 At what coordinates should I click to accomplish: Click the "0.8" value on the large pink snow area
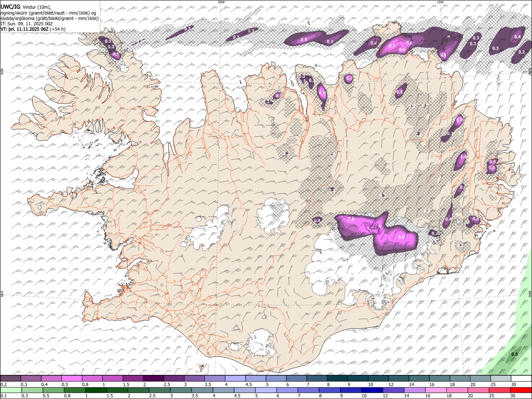[401, 237]
